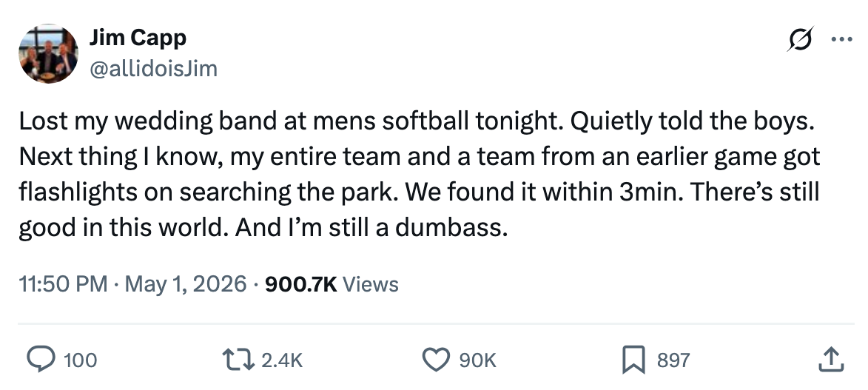868x390 pixels.
Task: Click the tweet text about the wedding band
Action: click(419, 175)
